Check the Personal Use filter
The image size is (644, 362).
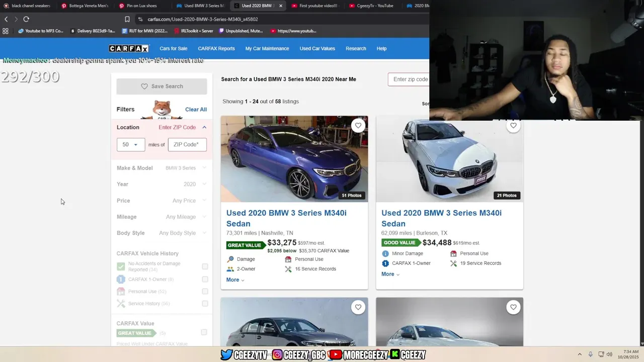(205, 291)
